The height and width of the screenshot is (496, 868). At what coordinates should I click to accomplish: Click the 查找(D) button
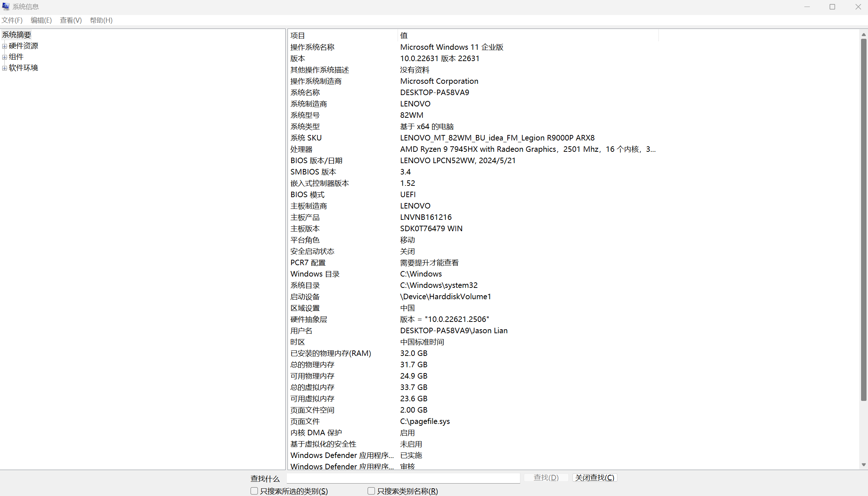[x=546, y=478]
